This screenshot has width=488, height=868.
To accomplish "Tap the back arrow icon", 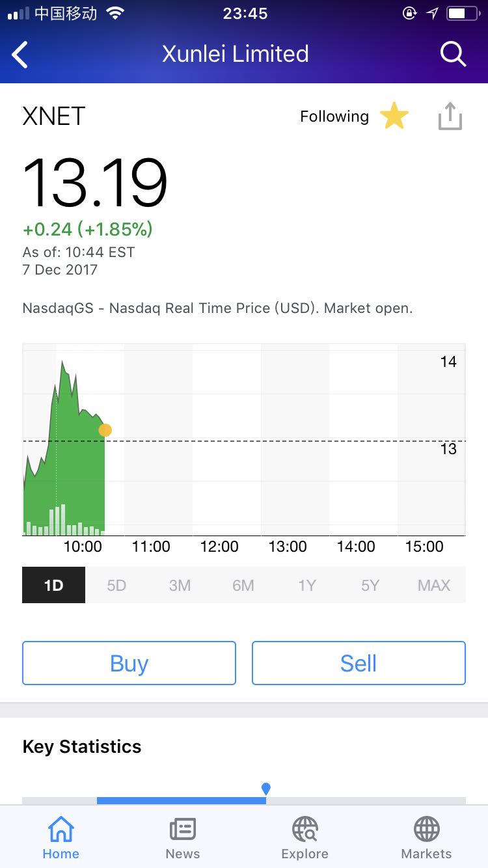I will tap(21, 55).
